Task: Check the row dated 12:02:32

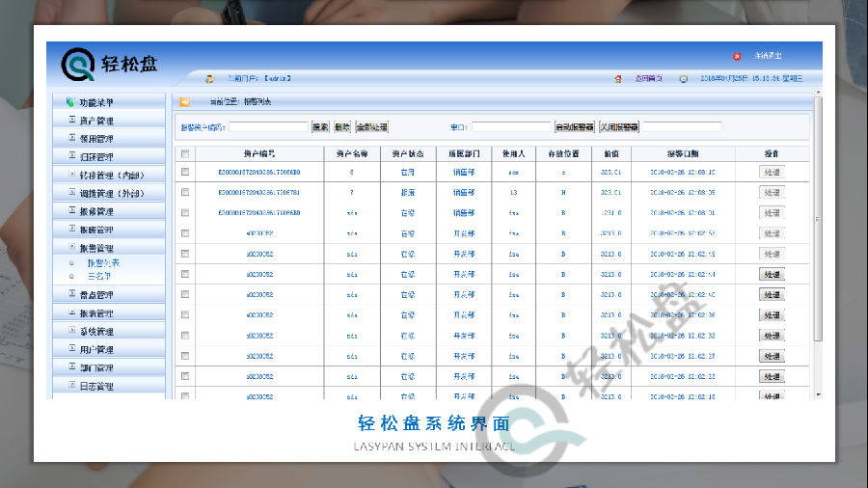Action: [185, 336]
